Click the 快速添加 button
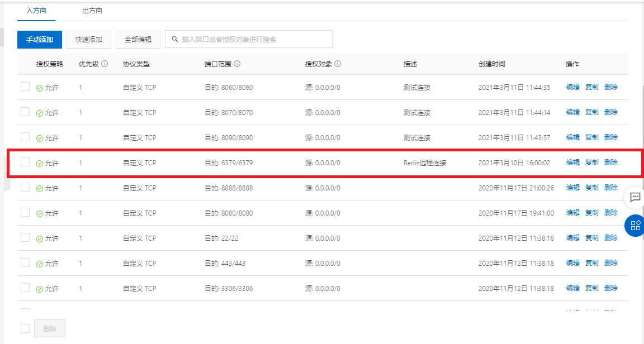Viewport: 644px width, 344px height. tap(89, 40)
